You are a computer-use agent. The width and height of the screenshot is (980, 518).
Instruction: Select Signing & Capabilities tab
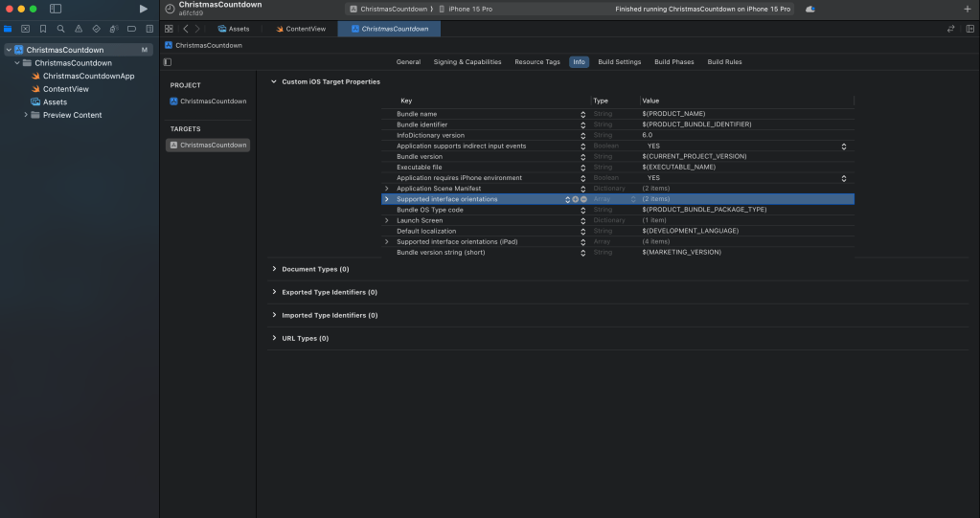467,62
